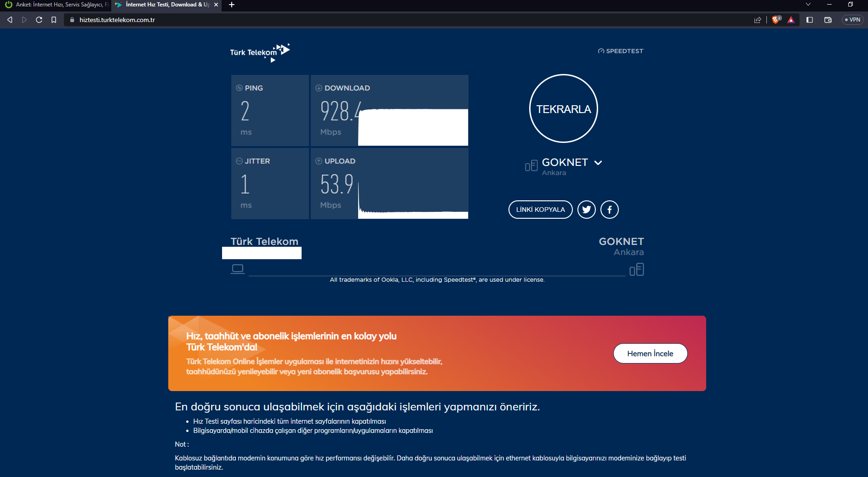
Task: Click the Ping icon
Action: click(239, 88)
